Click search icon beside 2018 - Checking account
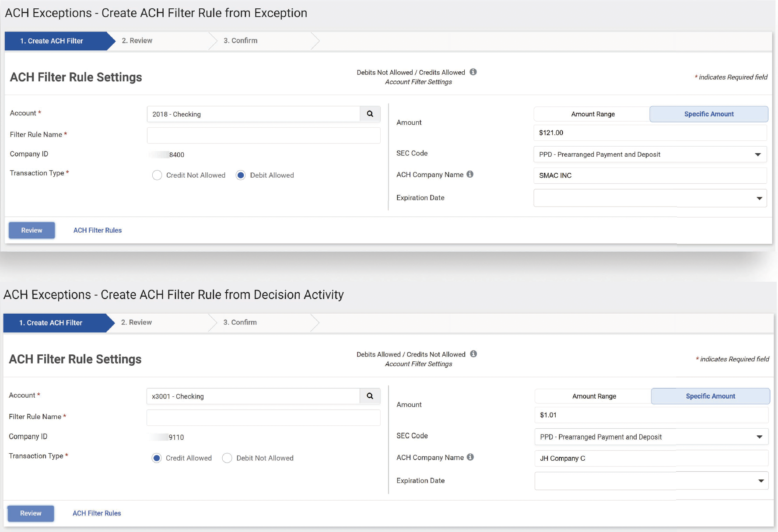The height and width of the screenshot is (532, 778). 370,114
